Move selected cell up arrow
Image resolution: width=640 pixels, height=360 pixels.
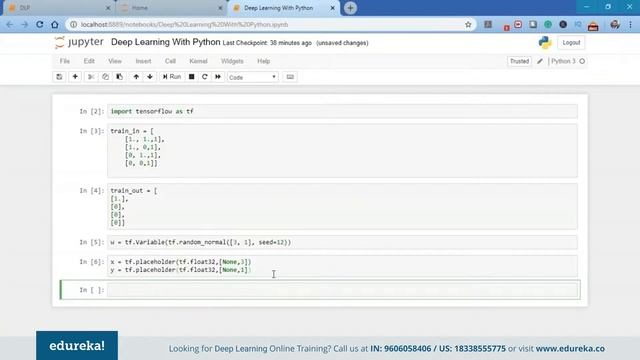coord(136,77)
